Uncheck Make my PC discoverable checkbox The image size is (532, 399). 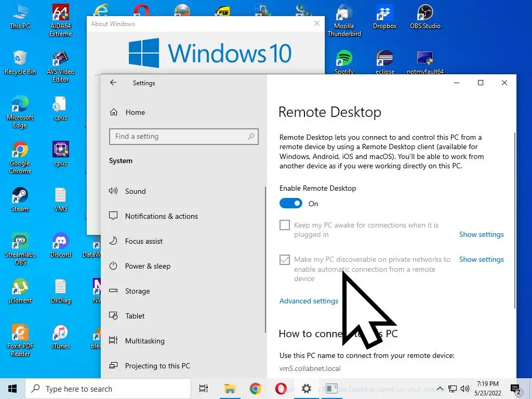click(285, 260)
